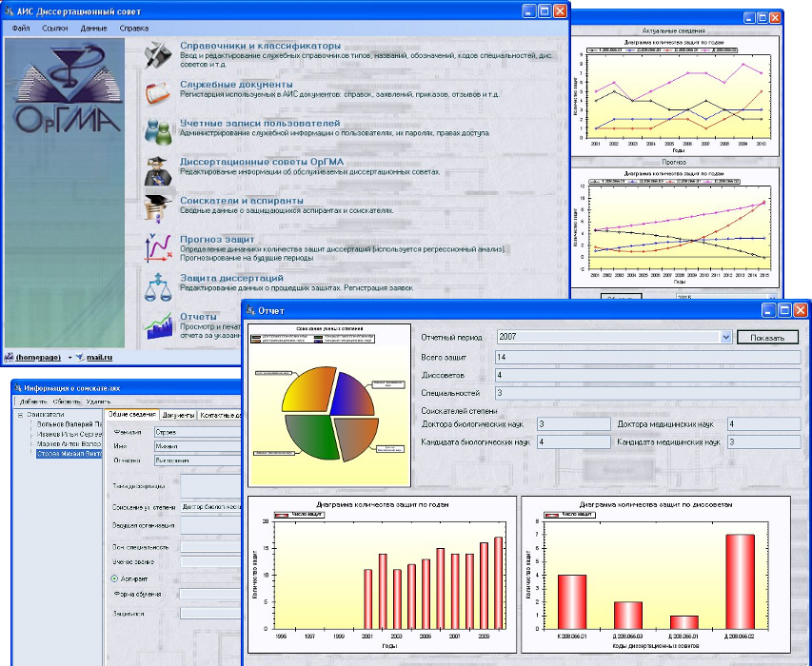
Task: Click the Защита диссертаций heading
Action: (231, 278)
